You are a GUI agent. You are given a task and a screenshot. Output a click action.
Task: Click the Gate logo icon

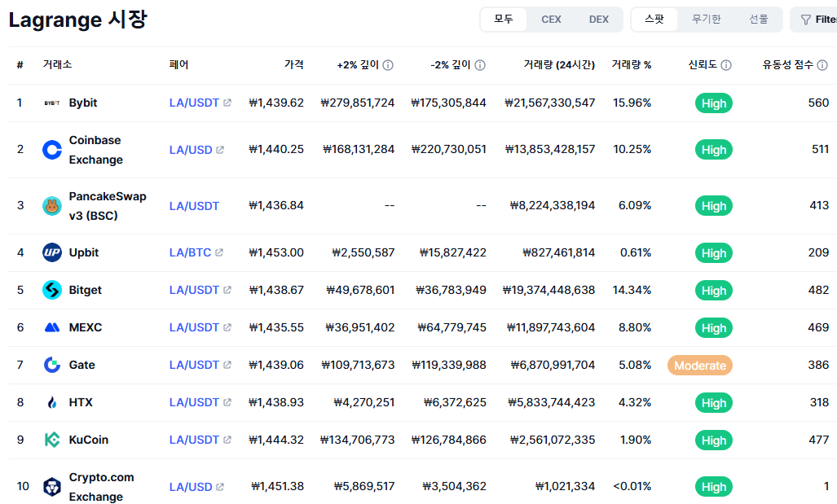coord(52,365)
